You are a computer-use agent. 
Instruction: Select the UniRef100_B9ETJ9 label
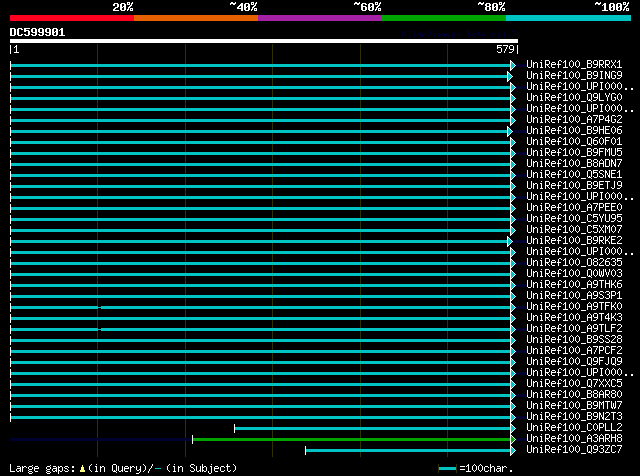574,185
